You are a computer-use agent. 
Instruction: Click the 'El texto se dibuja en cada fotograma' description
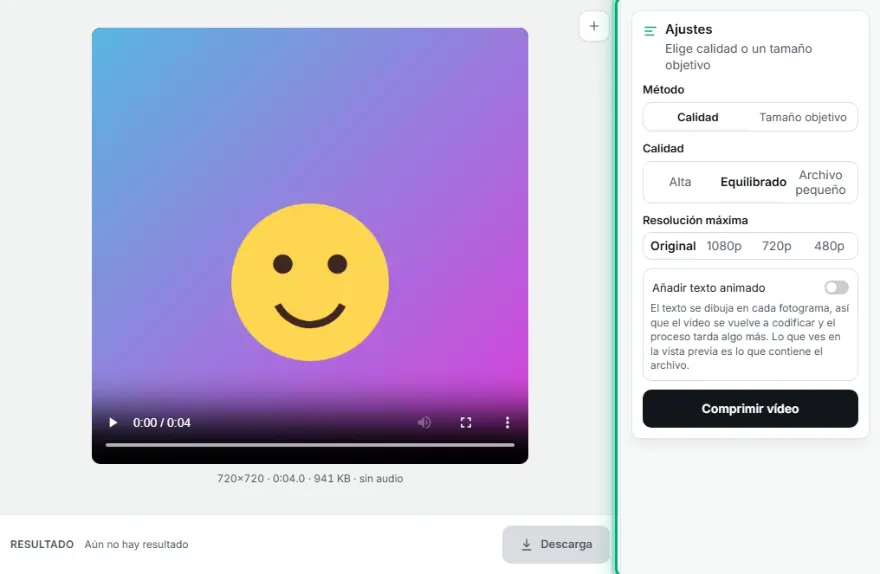tap(749, 337)
